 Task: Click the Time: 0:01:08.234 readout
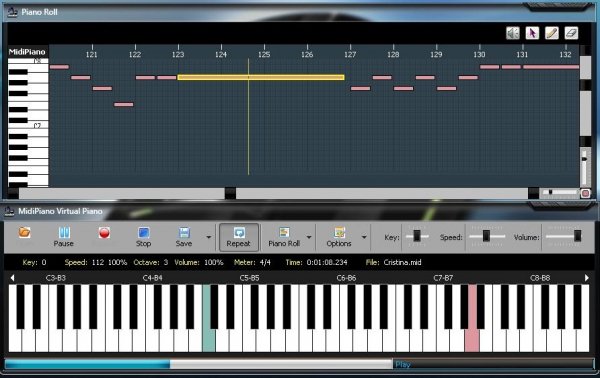click(x=316, y=262)
